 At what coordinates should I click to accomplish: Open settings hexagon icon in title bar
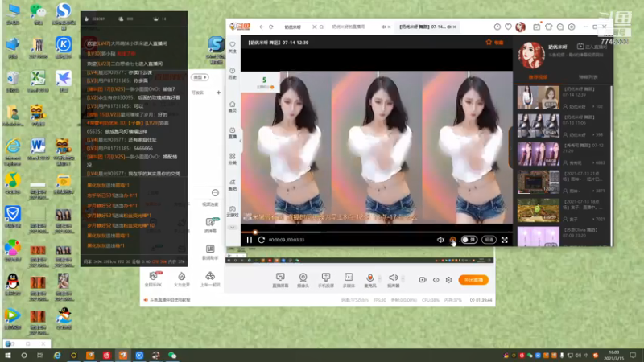(x=572, y=27)
